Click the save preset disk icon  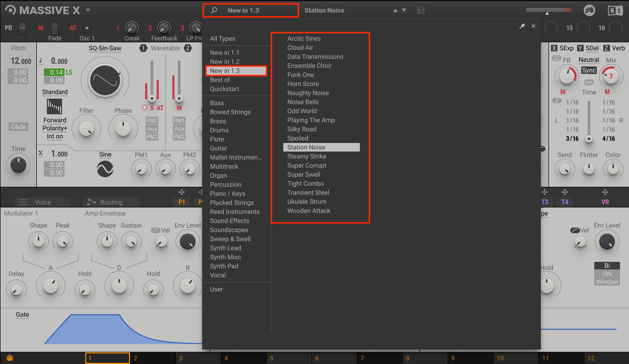pyautogui.click(x=421, y=10)
